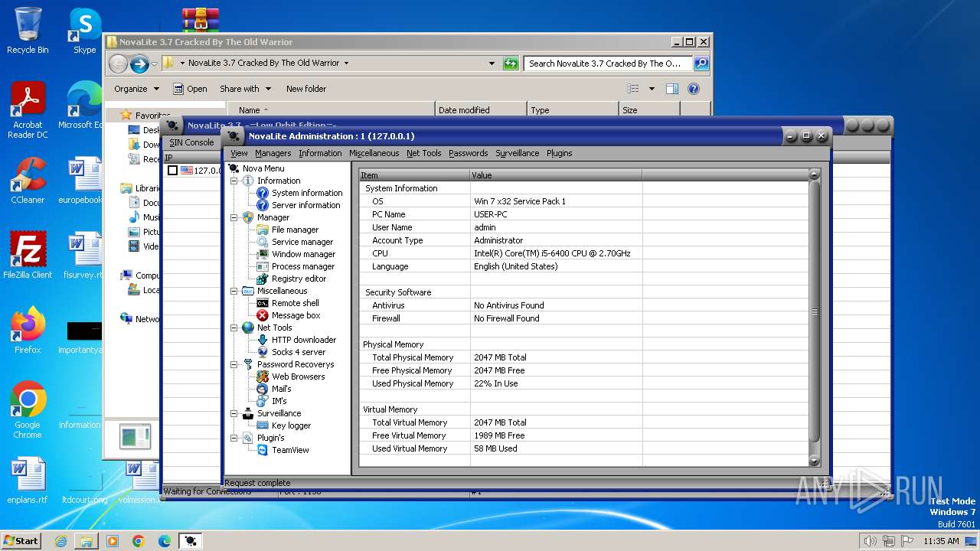Open the Managers menu

[x=273, y=153]
